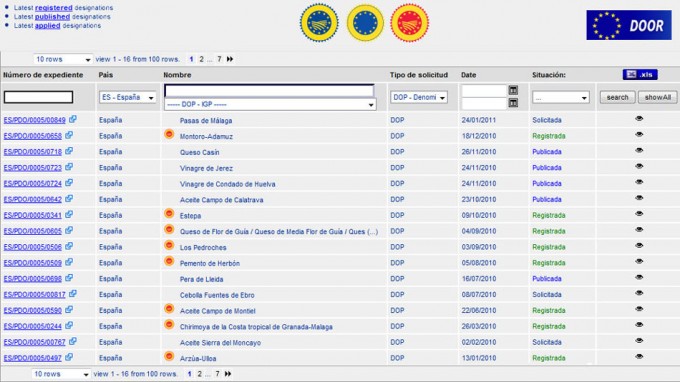
Task: Open the upper date calendar picker
Action: [x=513, y=90]
